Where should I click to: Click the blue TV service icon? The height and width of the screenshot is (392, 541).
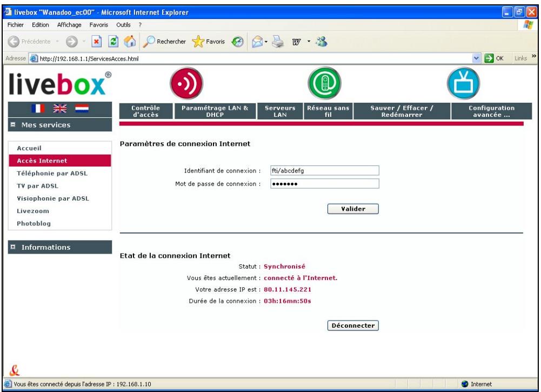(x=463, y=83)
